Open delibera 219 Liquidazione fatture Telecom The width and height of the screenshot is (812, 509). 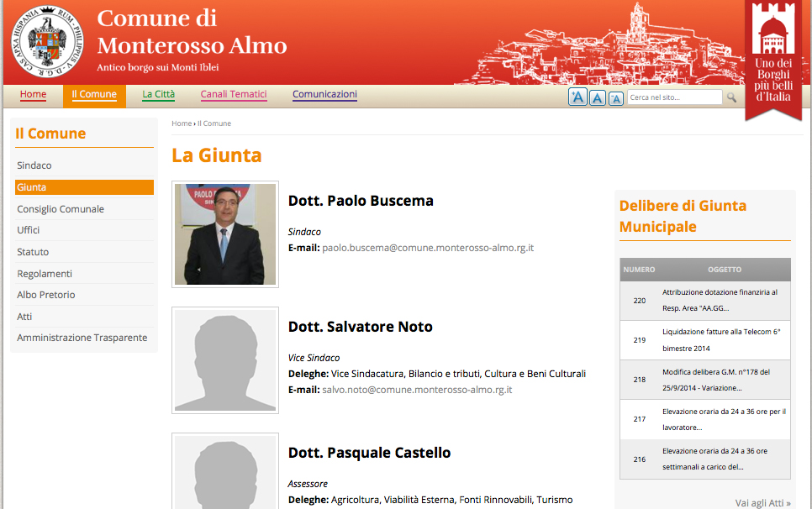(721, 340)
